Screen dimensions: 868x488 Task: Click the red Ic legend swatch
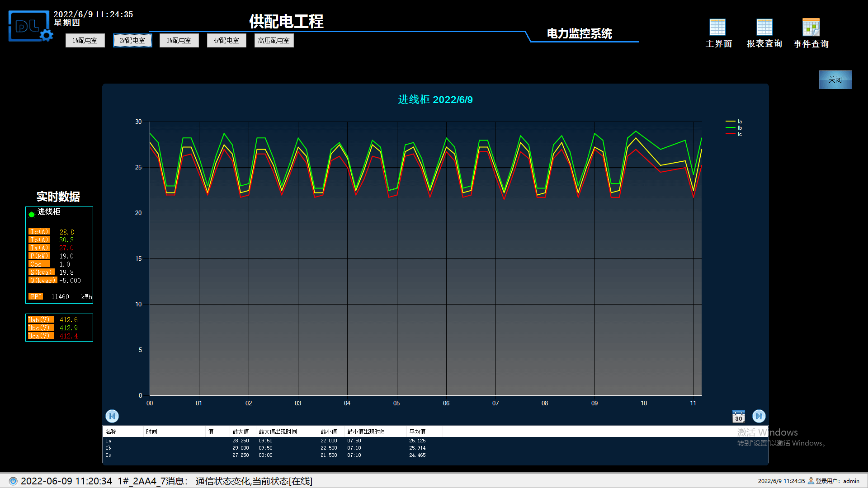point(730,134)
